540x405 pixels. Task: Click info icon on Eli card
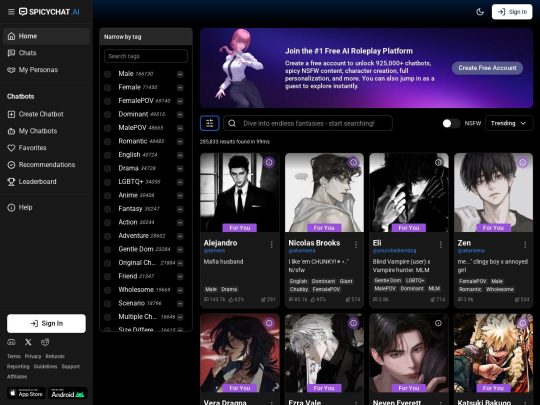click(x=438, y=162)
